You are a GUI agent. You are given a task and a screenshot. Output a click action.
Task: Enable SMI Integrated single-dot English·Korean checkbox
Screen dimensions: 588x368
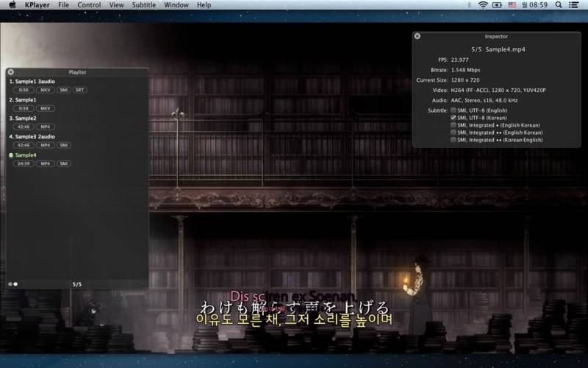(453, 125)
